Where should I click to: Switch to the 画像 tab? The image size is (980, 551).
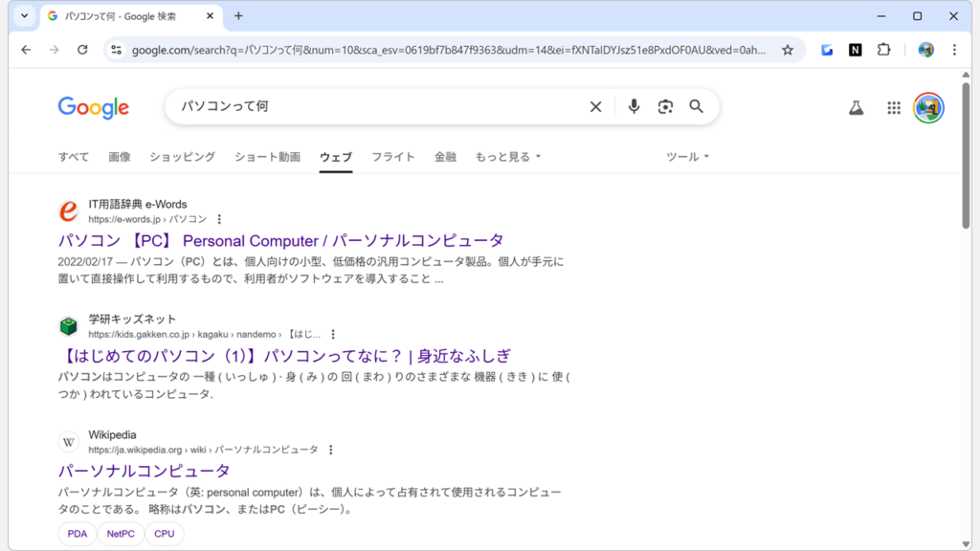point(120,157)
